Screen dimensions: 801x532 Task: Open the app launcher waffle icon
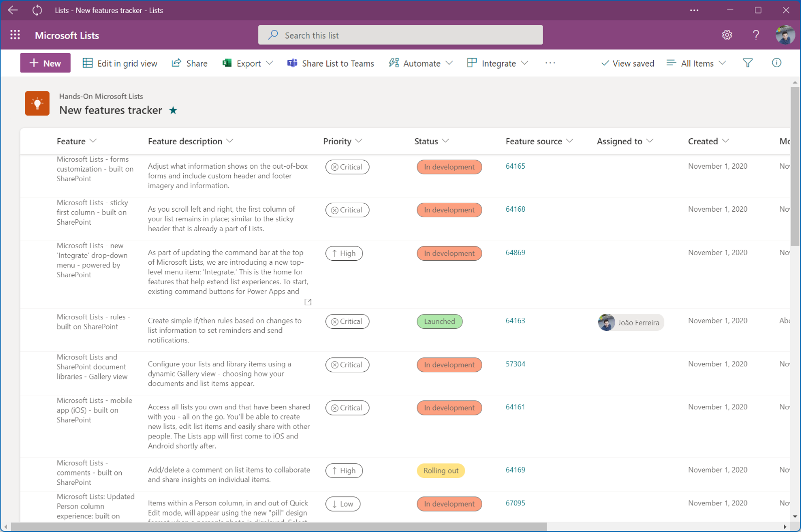click(x=15, y=35)
